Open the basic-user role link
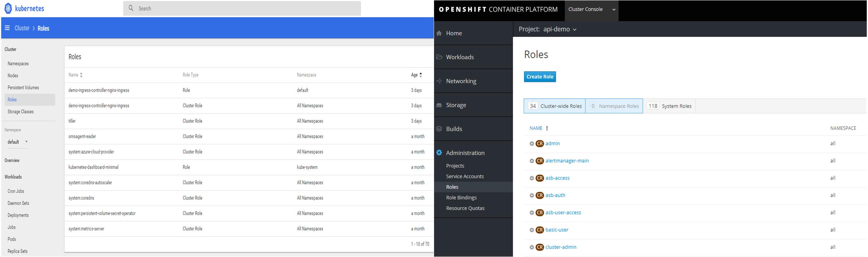 click(557, 230)
